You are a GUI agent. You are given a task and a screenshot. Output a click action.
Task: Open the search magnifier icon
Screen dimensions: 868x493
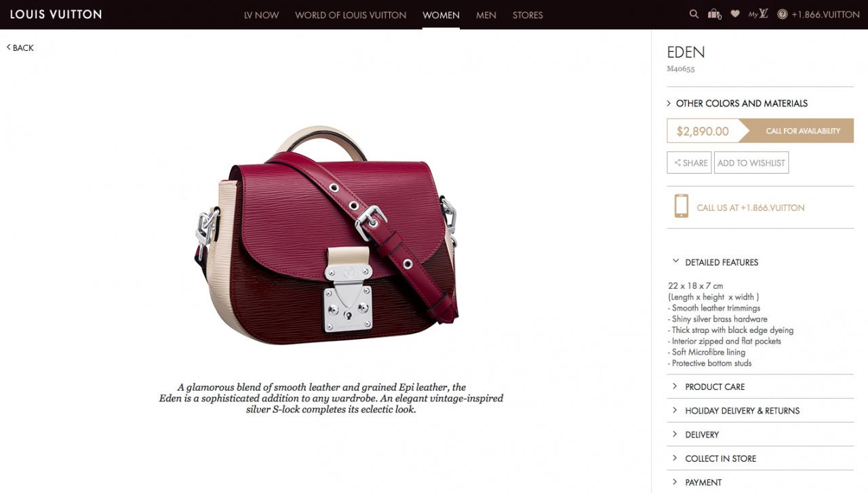694,14
